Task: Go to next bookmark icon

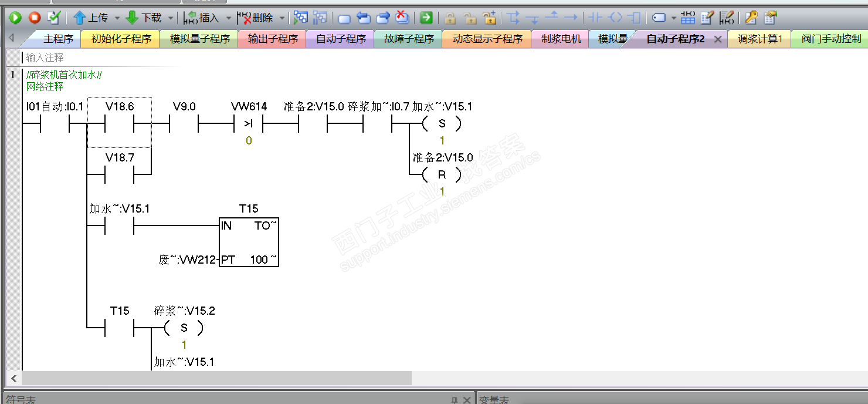Action: [383, 18]
